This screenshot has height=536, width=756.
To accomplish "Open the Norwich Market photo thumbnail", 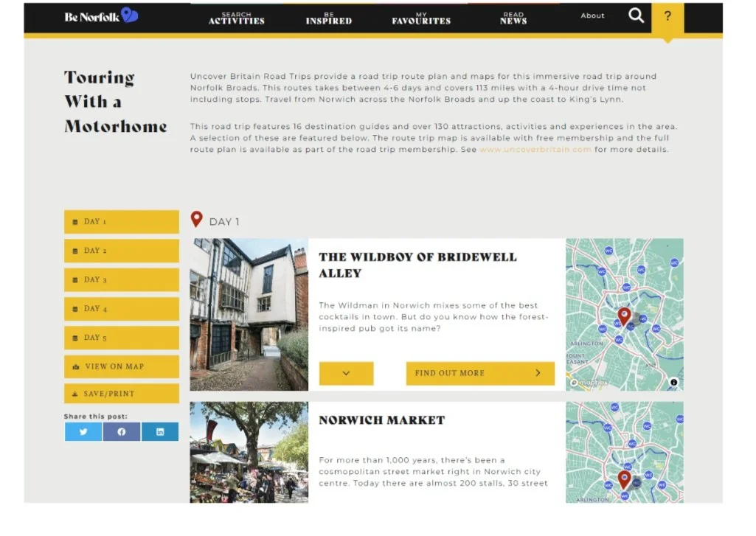I will [249, 452].
